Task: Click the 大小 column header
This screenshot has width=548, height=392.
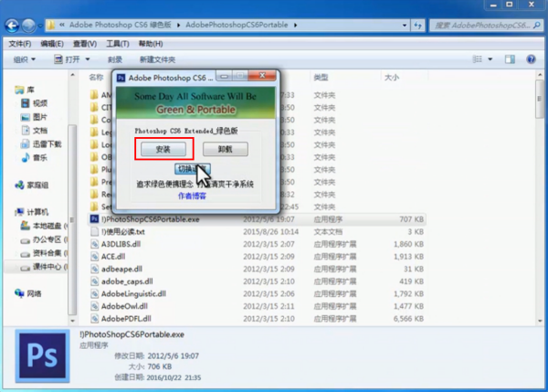Action: (x=392, y=78)
